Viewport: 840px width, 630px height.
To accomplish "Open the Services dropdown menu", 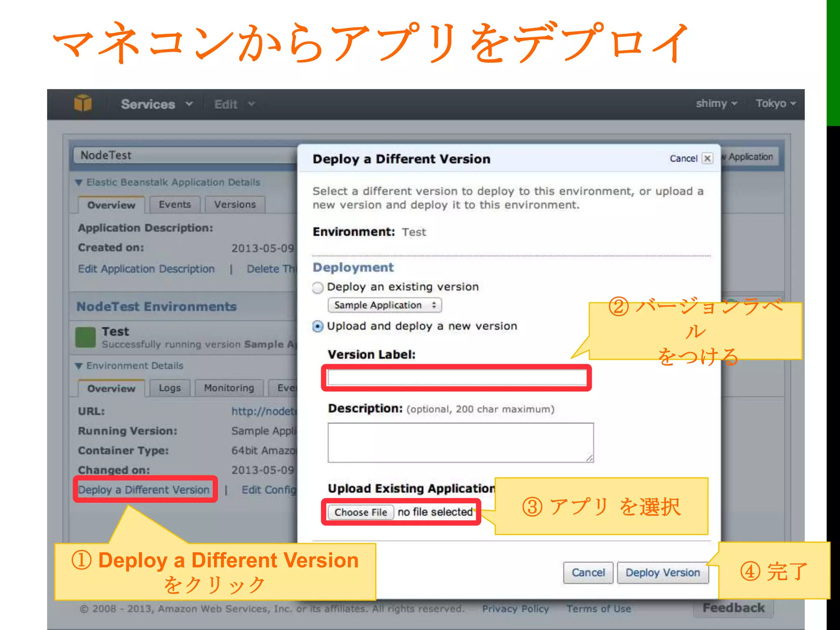I will point(157,104).
